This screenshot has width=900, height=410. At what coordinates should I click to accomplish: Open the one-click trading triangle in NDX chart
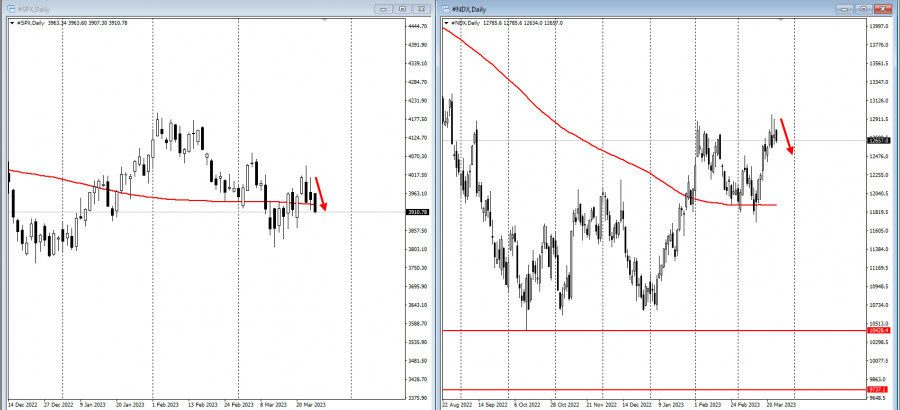[x=447, y=23]
